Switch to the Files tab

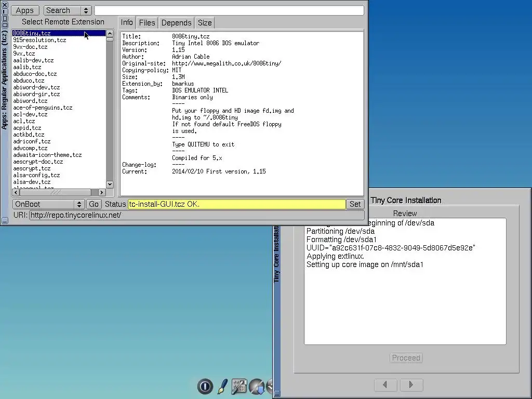click(x=147, y=23)
